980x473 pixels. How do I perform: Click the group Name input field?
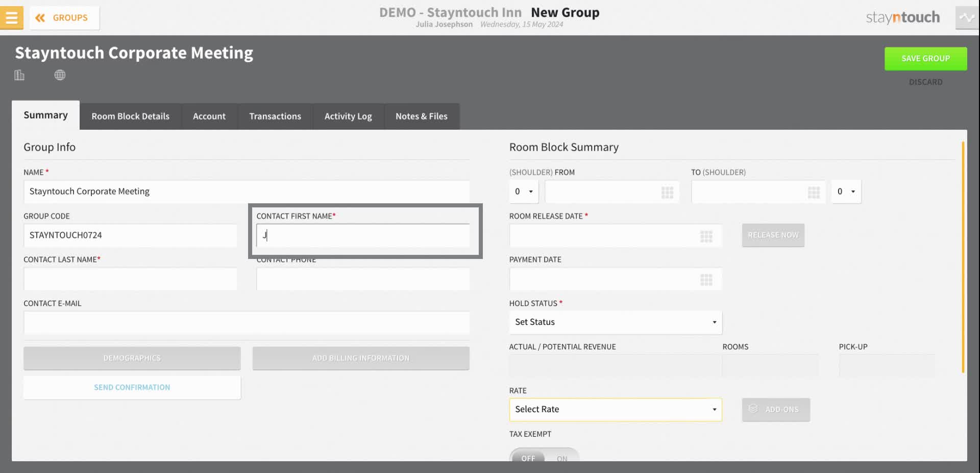pyautogui.click(x=247, y=192)
